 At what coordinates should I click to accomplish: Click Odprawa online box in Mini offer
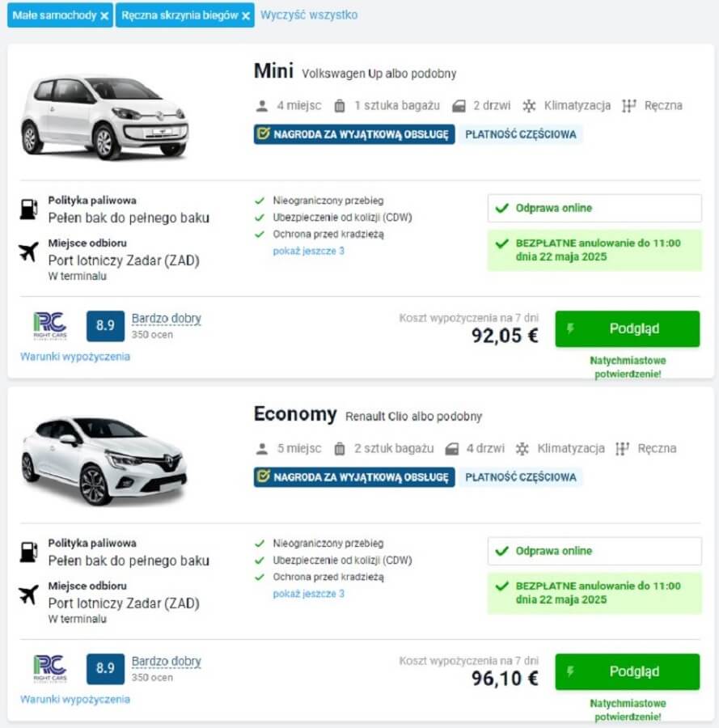click(x=594, y=208)
